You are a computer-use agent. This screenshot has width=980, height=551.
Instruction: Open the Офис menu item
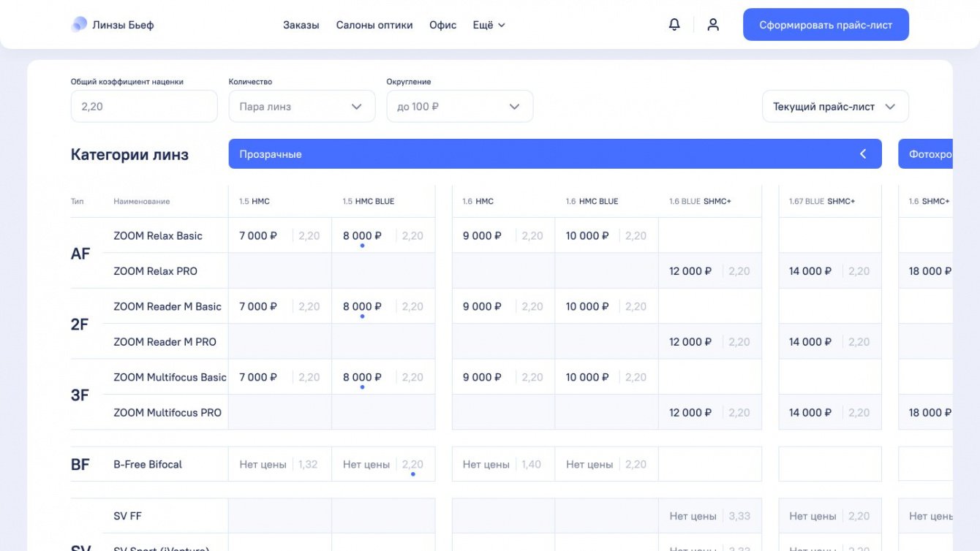(x=442, y=25)
